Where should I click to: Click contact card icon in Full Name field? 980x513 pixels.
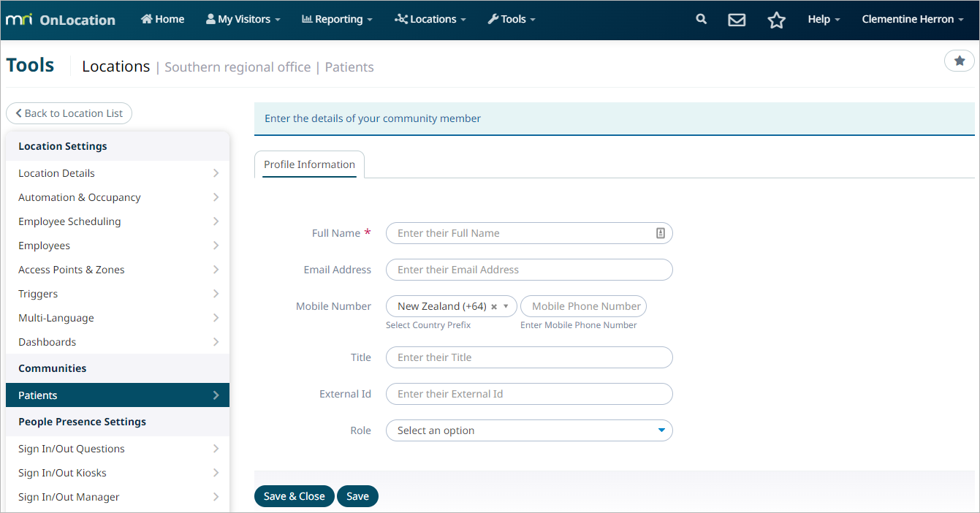[x=660, y=233]
